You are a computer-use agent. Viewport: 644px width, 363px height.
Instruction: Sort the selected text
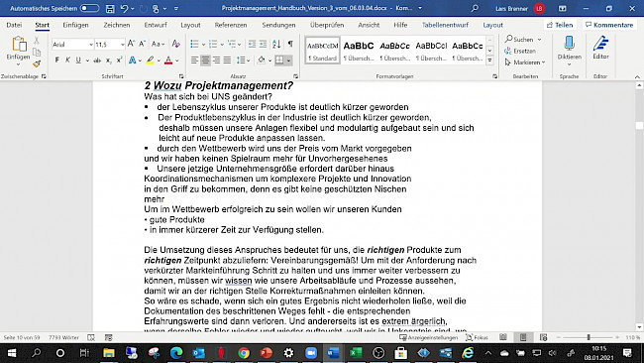pos(276,44)
